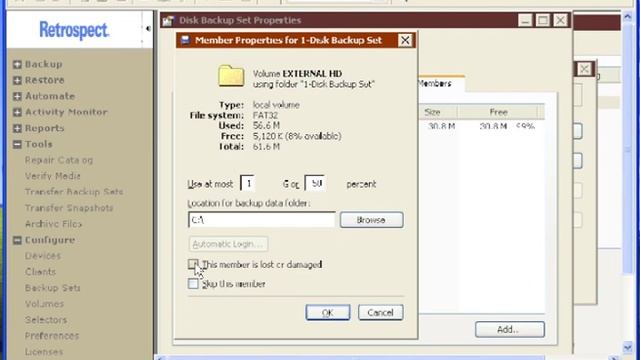Click the EXTERNAL HD folder icon
Image resolution: width=640 pixels, height=360 pixels.
tap(231, 76)
